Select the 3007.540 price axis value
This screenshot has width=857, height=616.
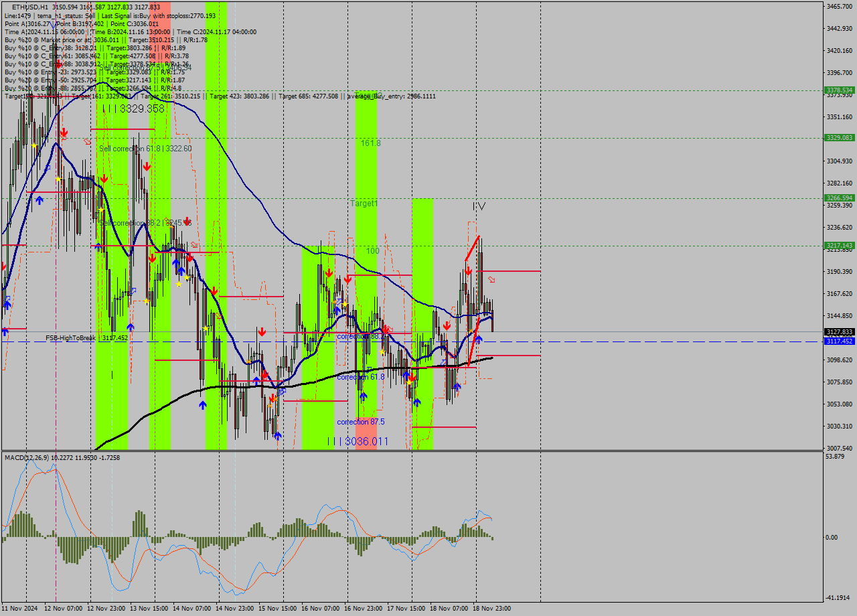pos(840,448)
